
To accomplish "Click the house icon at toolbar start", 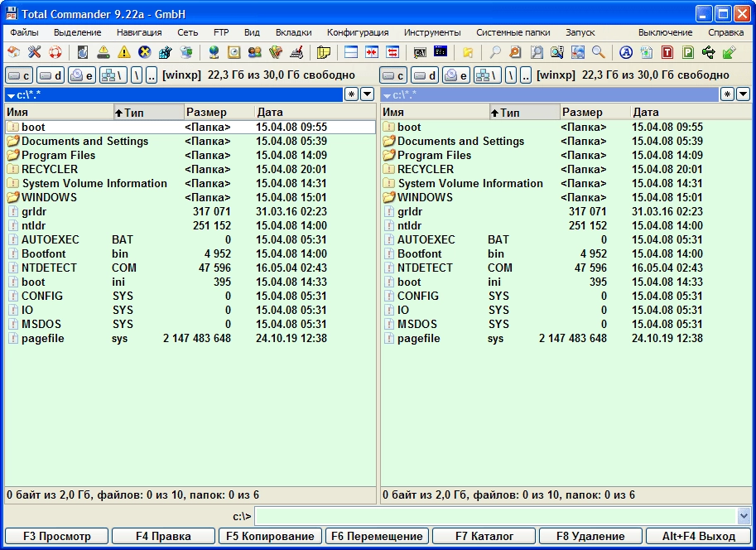I will [13, 52].
